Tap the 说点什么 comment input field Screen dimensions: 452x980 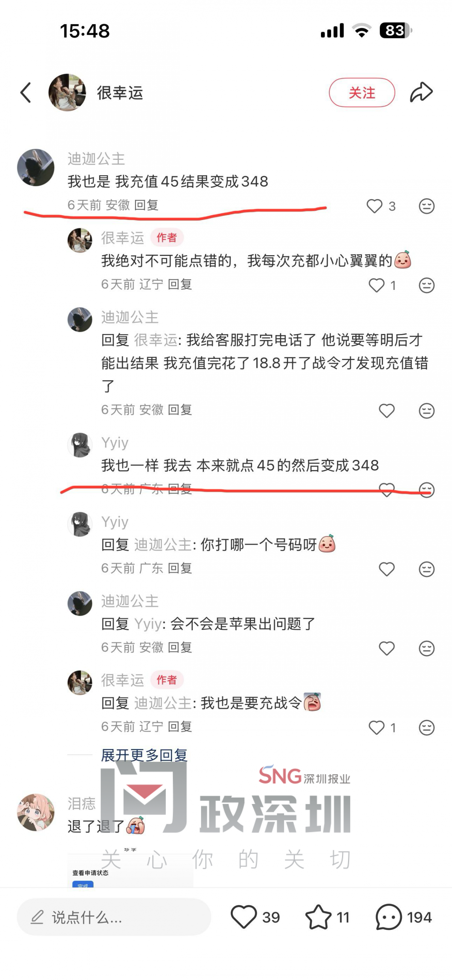[x=114, y=917]
